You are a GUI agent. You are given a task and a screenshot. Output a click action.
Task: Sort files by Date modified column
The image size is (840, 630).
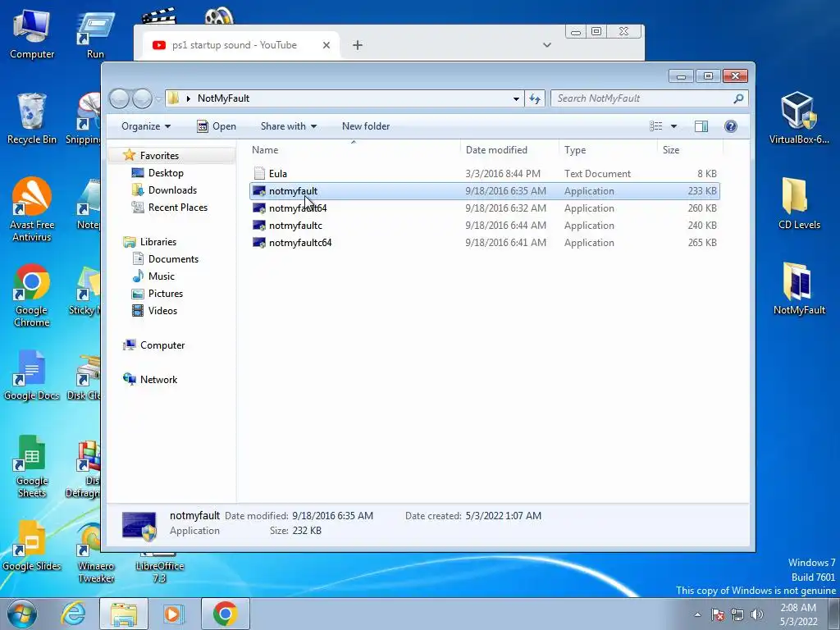509,150
